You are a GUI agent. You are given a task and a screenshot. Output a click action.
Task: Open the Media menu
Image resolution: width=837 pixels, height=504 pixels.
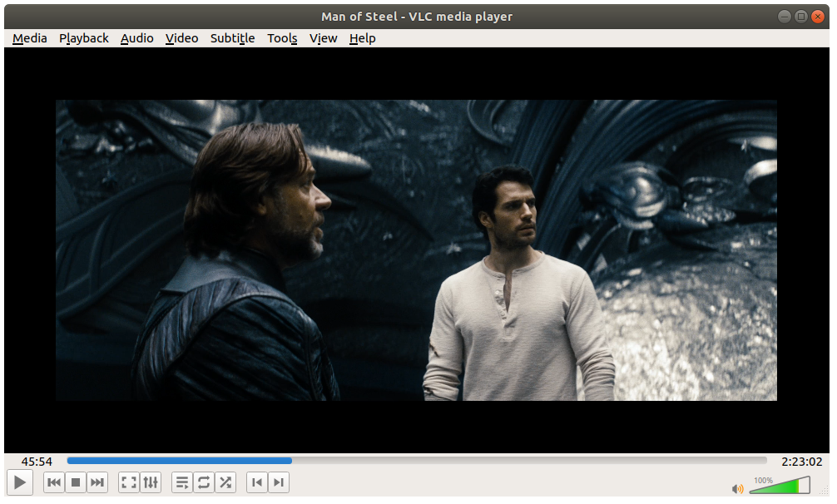(30, 38)
